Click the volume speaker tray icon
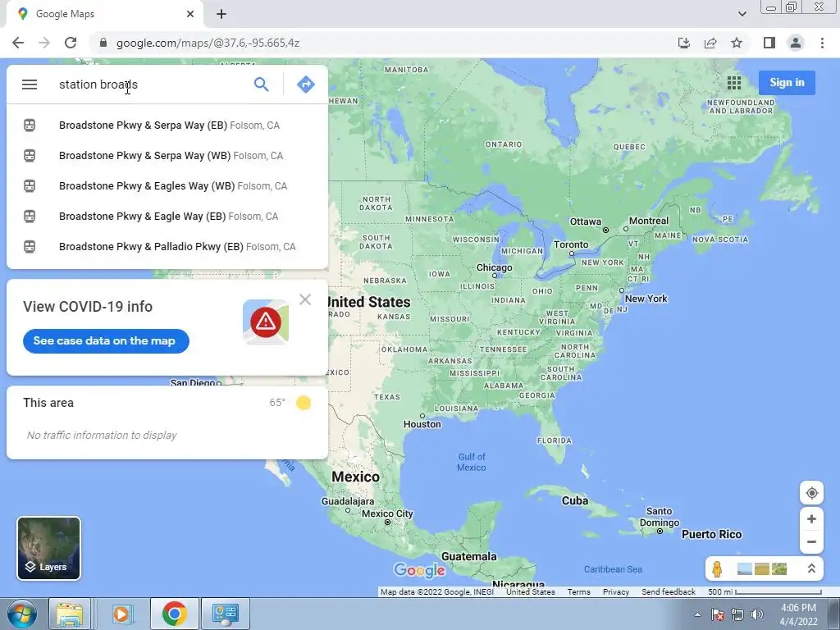The image size is (840, 630). (x=757, y=614)
